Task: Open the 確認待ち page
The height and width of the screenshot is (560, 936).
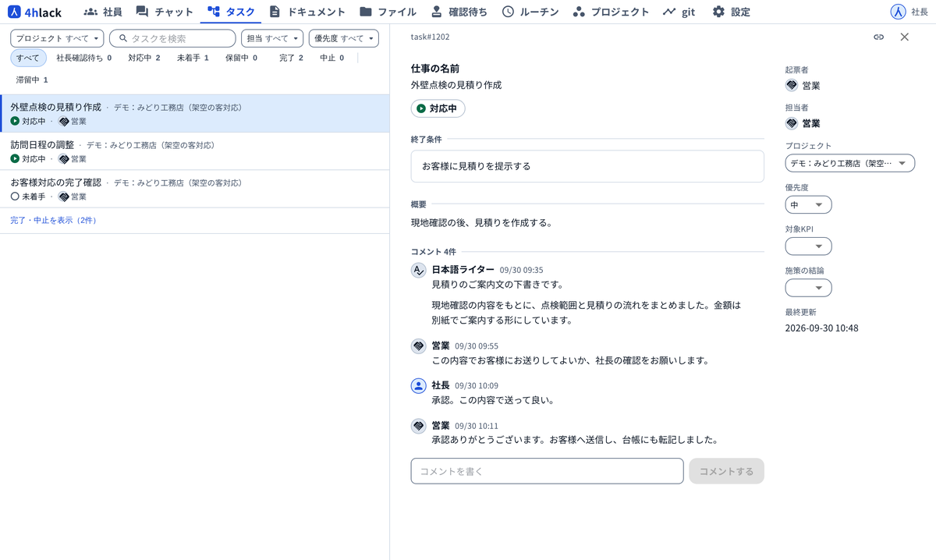Action: coord(459,12)
